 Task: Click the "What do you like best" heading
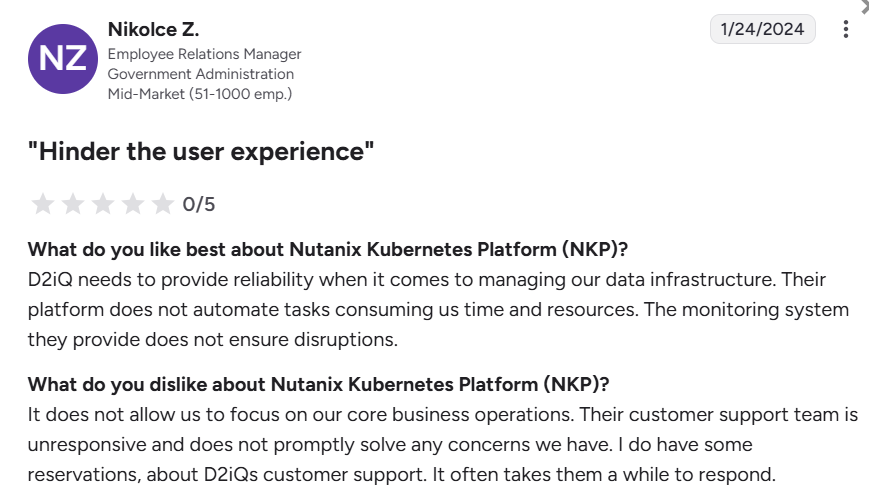click(x=328, y=250)
